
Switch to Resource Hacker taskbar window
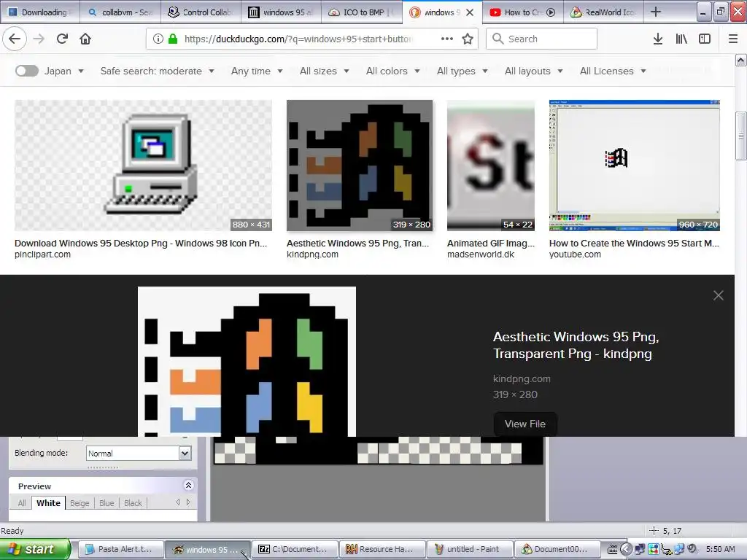tap(382, 549)
